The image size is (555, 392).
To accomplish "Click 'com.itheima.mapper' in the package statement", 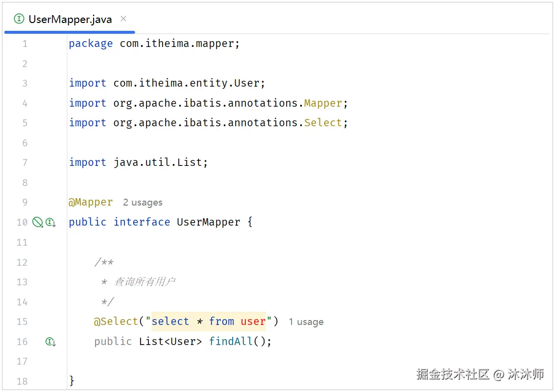I will pos(177,44).
